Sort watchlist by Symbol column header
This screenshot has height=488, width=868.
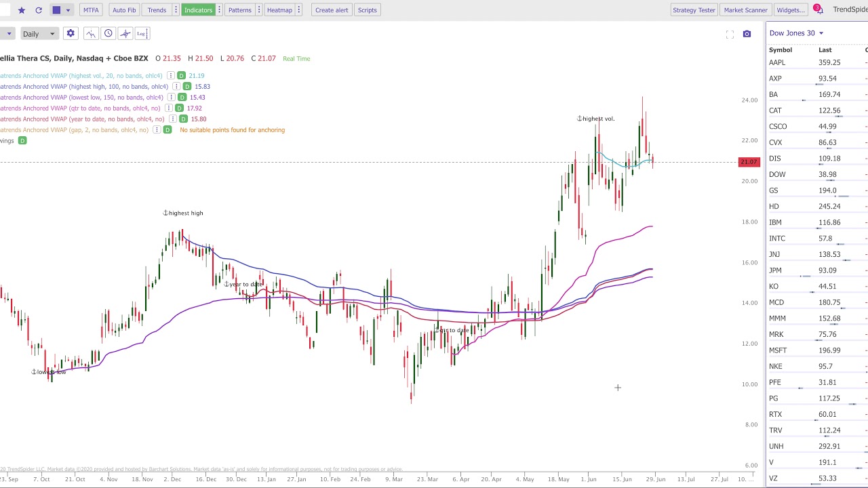(781, 49)
